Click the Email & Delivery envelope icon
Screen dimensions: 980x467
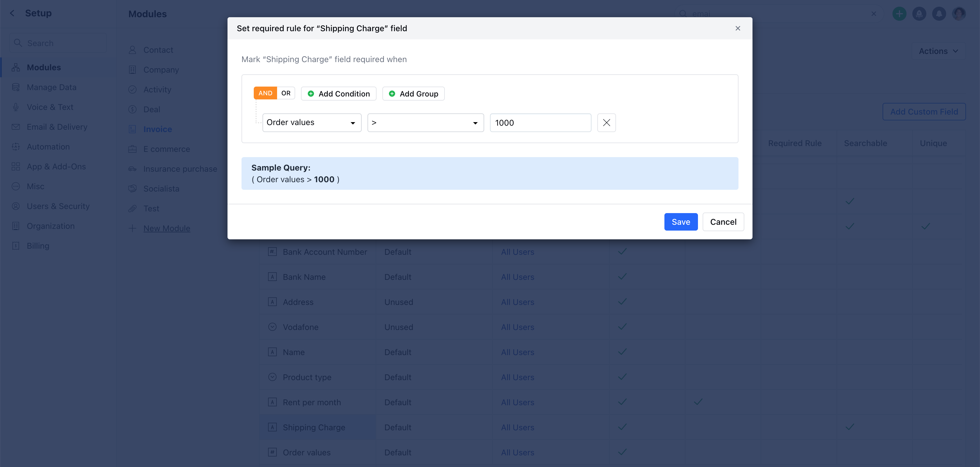15,127
